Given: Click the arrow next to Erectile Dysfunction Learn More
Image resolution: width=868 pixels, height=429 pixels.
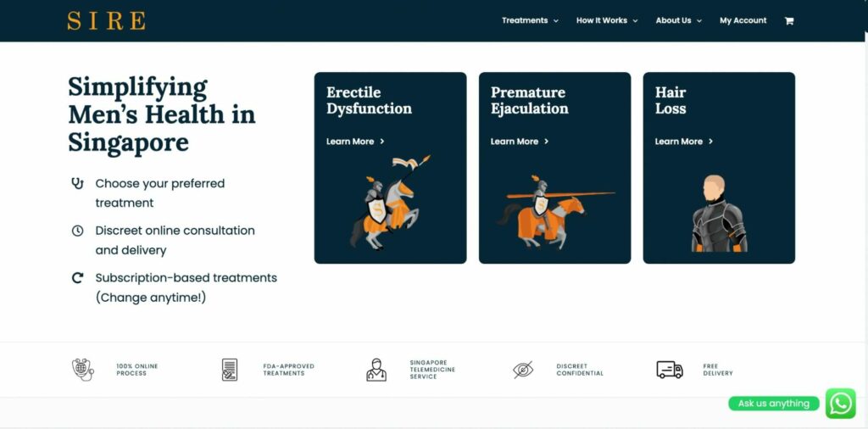Looking at the screenshot, I should click(x=382, y=142).
